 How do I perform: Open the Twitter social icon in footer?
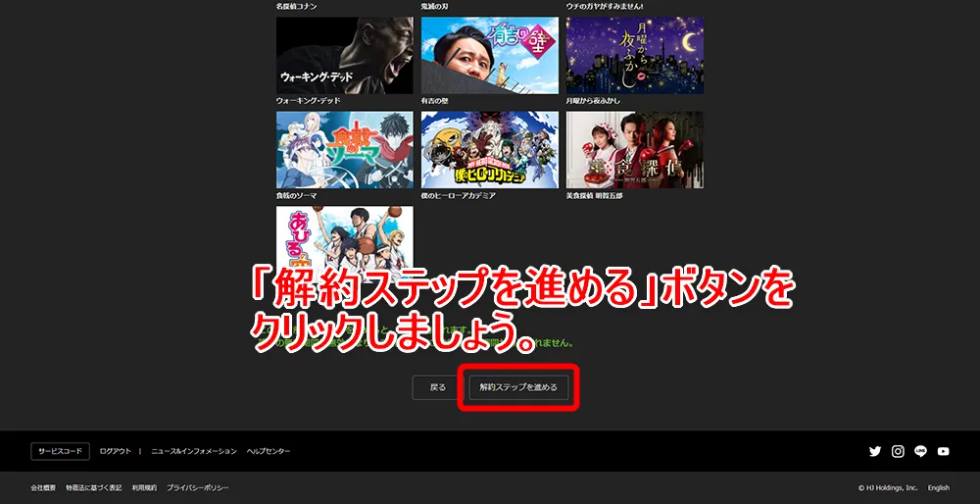click(874, 451)
